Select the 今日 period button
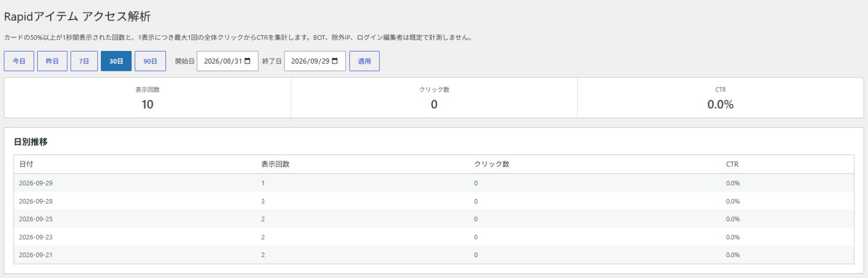 pos(19,61)
